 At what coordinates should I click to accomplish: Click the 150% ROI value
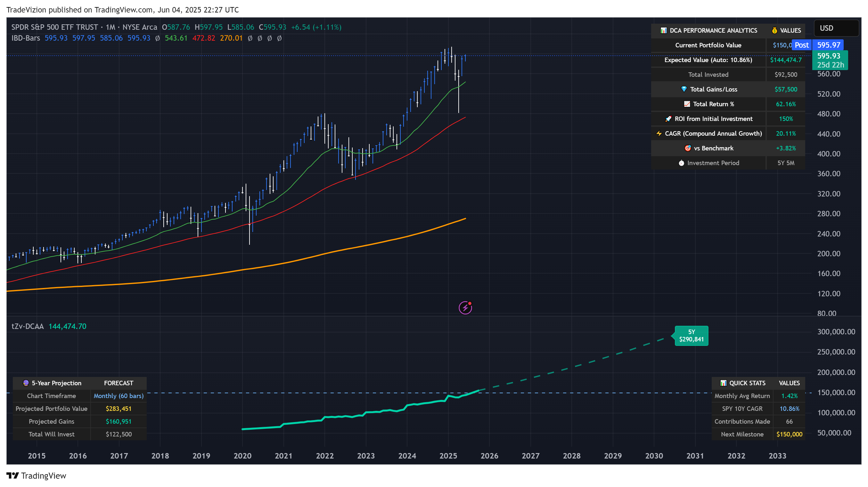[785, 119]
